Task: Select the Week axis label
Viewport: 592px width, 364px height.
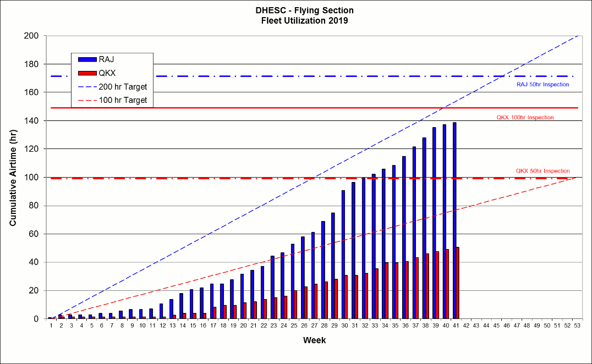Action: (x=314, y=340)
